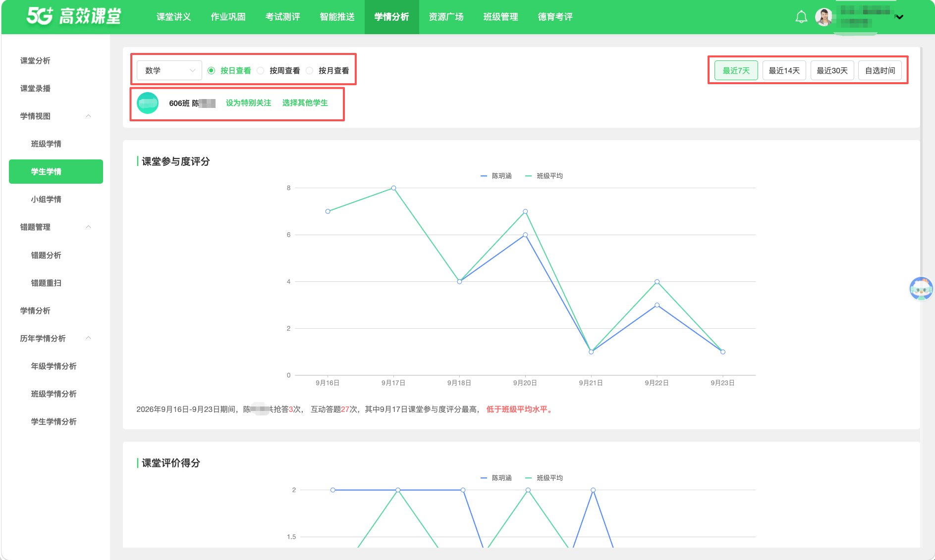Select 按月查看 radio option
This screenshot has width=935, height=560.
(x=328, y=71)
